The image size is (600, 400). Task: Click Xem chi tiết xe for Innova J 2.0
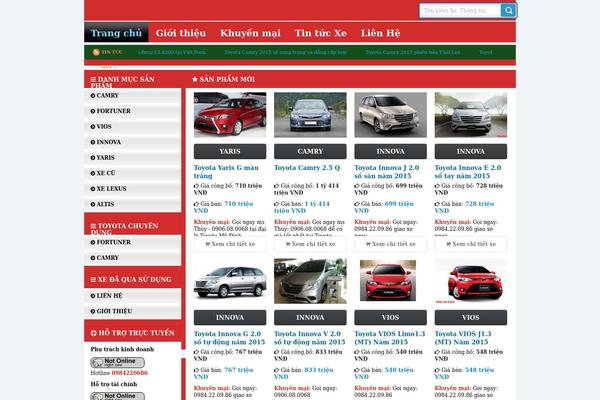(390, 244)
